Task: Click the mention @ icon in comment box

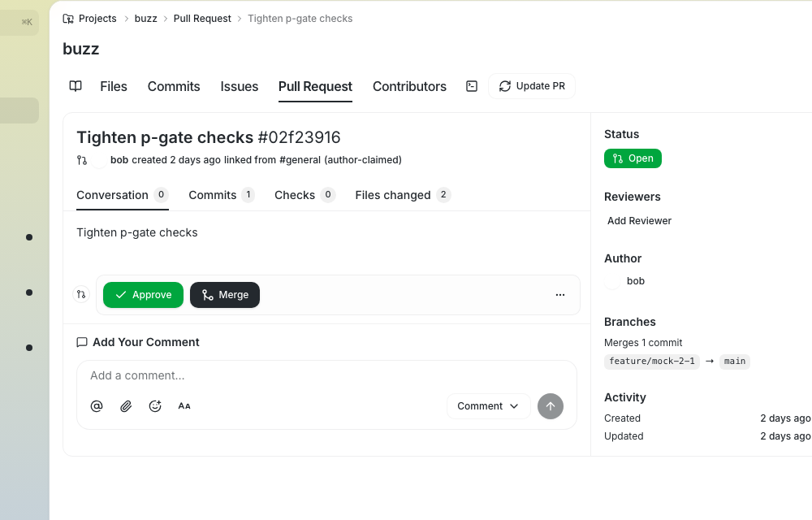Action: (x=97, y=406)
